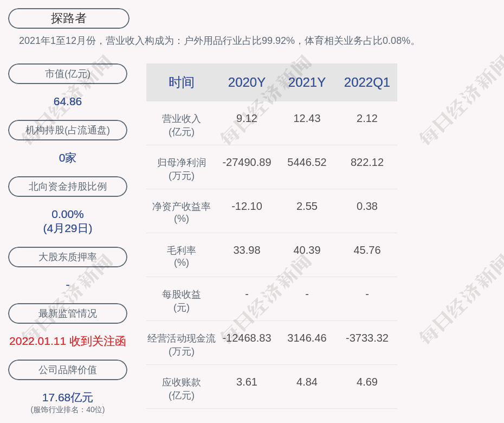The image size is (504, 423).
Task: Select the 毛利率(%) row label
Action: point(182,257)
